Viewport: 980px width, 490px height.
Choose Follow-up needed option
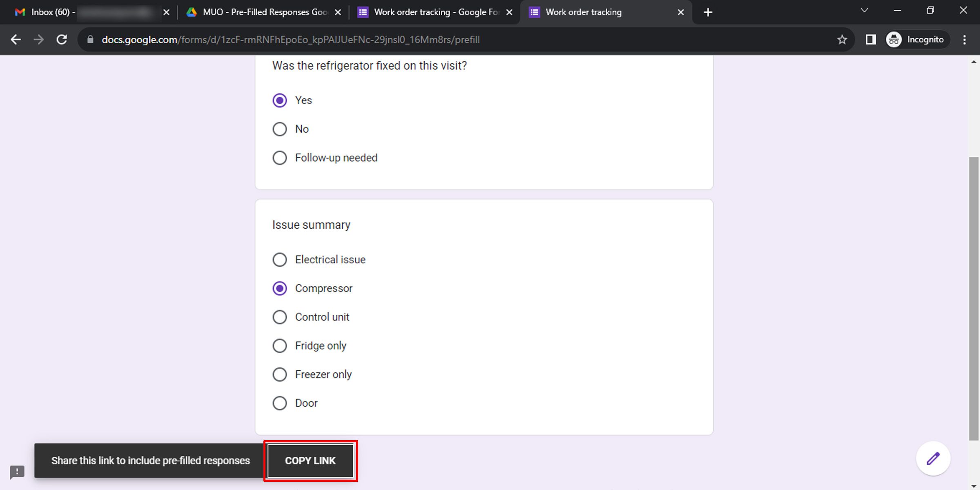coord(280,158)
